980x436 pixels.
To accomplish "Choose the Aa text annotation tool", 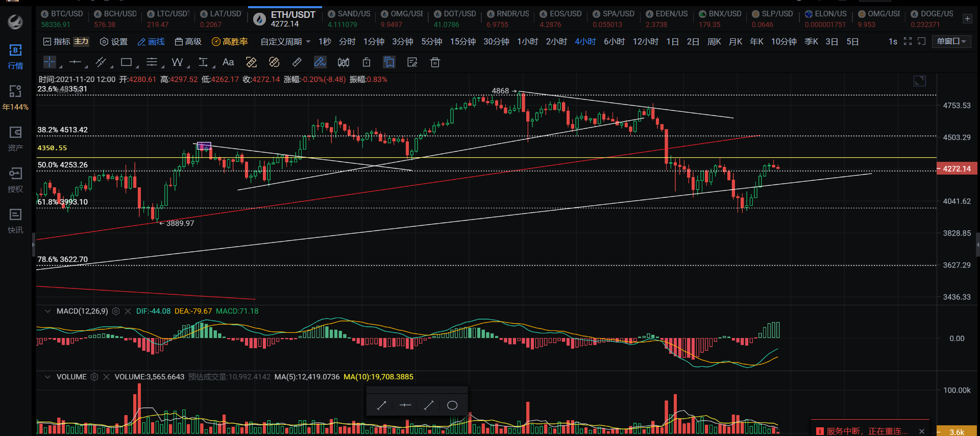I will [228, 62].
